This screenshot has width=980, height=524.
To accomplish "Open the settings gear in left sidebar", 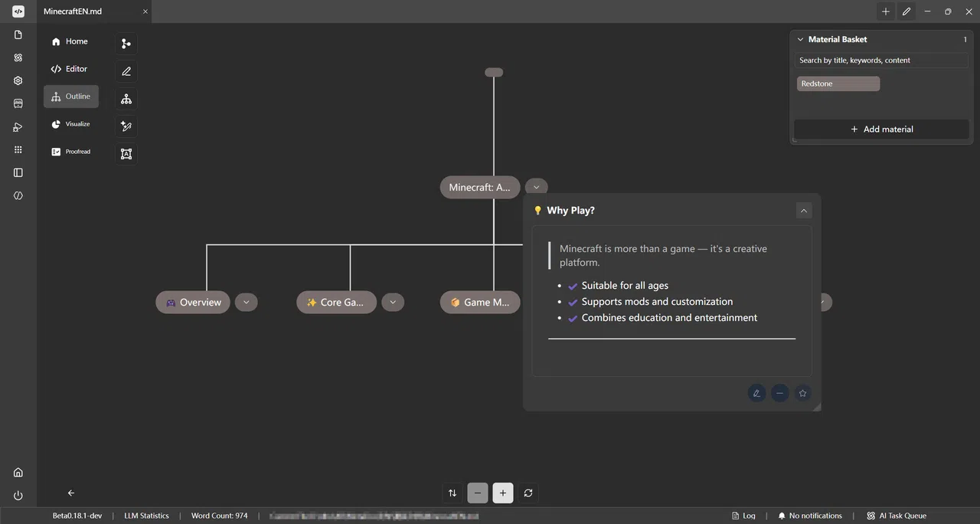I will (18, 80).
